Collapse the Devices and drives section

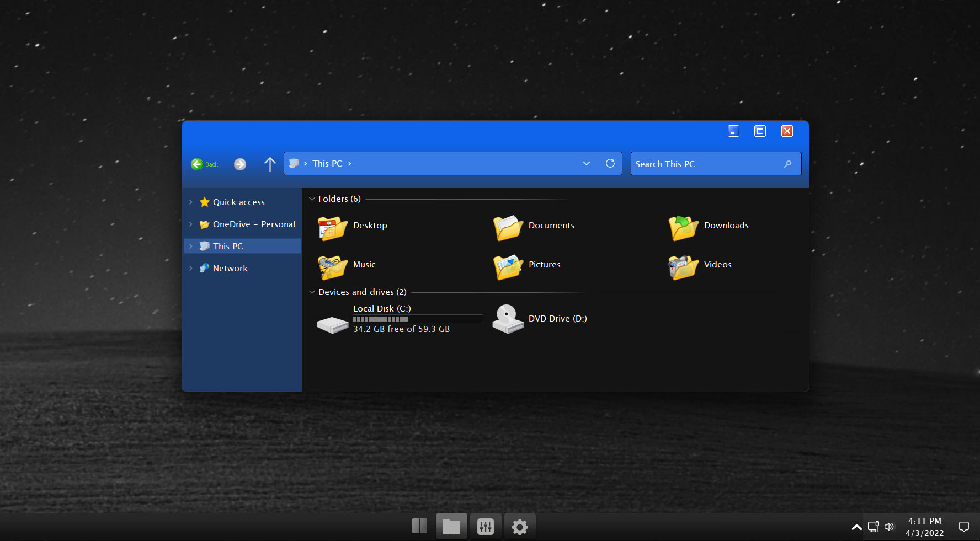pos(312,292)
